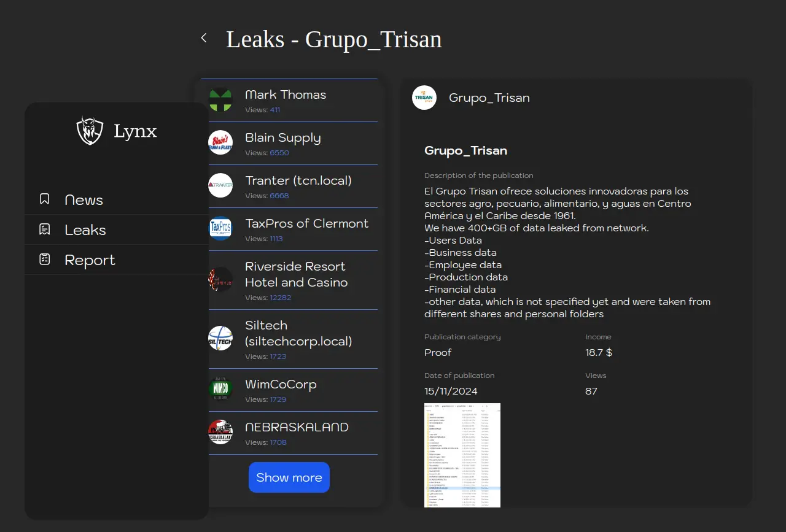Click the News bookmark icon
Screen dimensions: 786x532
click(x=45, y=199)
